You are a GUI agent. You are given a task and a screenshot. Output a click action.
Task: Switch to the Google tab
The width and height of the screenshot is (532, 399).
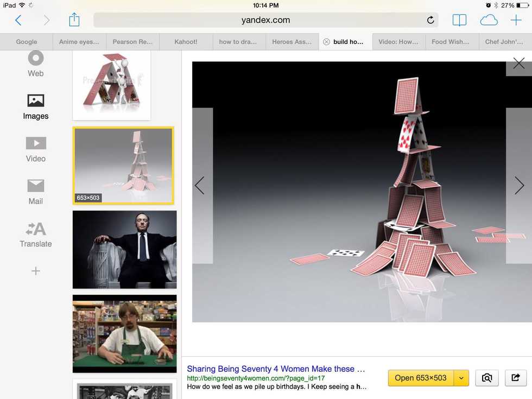(x=27, y=42)
